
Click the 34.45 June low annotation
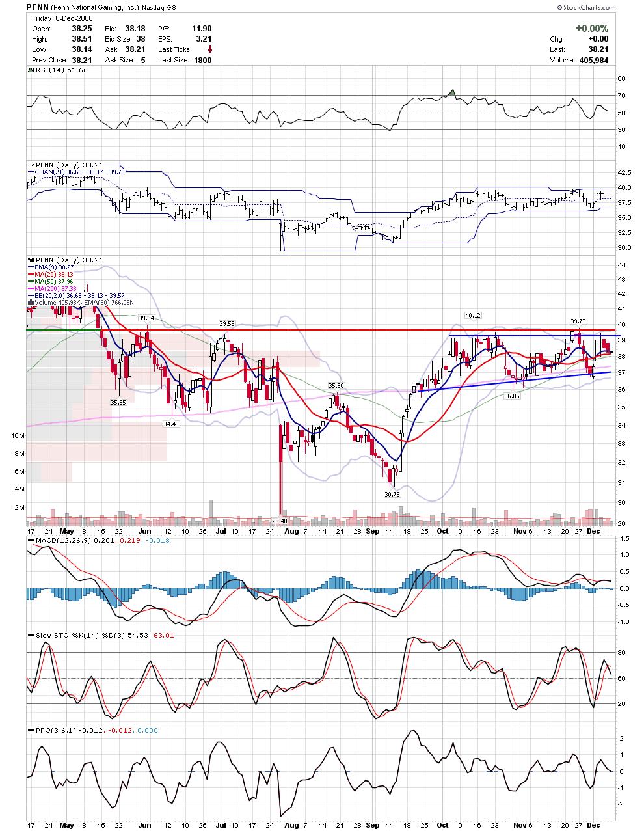click(x=170, y=424)
